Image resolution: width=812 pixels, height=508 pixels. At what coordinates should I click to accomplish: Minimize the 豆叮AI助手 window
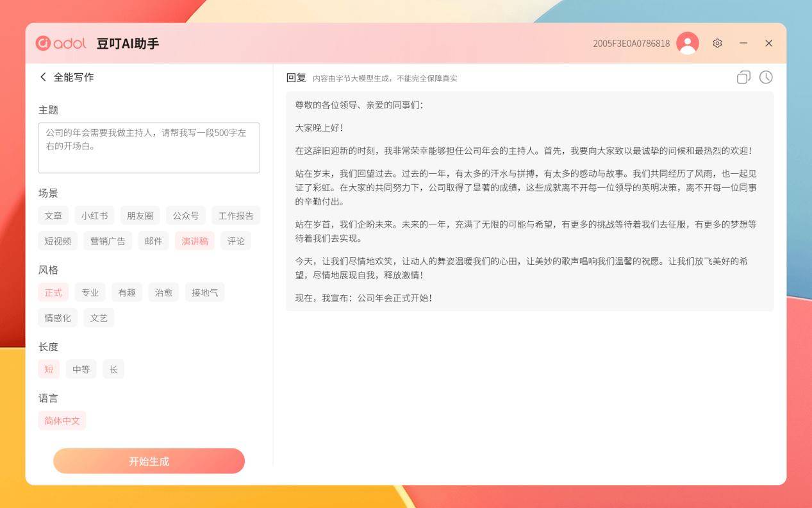coord(743,43)
